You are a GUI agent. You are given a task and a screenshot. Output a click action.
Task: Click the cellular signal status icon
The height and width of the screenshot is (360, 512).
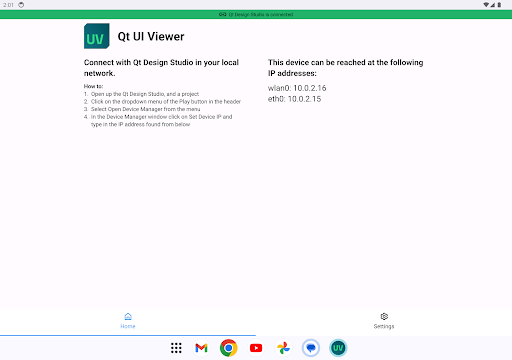pyautogui.click(x=493, y=5)
